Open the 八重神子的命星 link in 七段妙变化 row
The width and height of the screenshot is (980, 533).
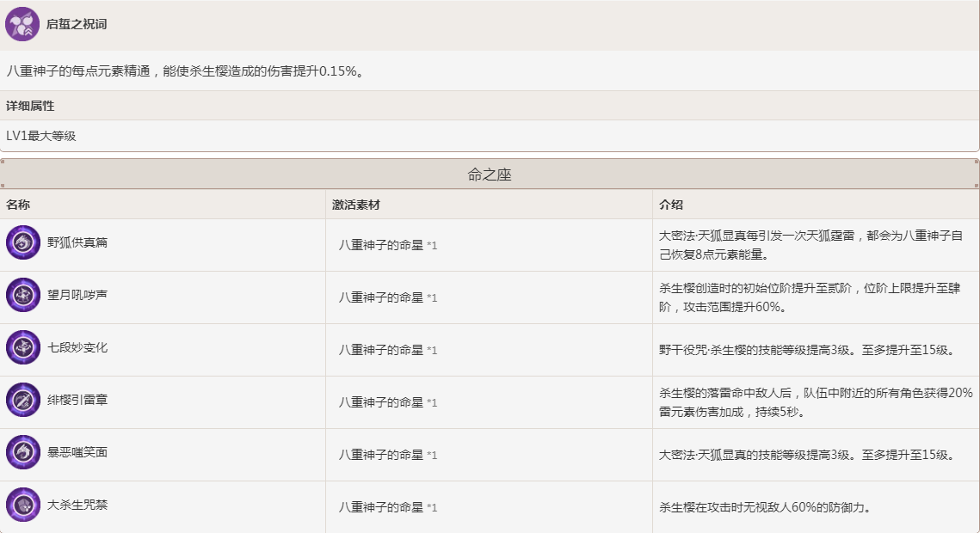380,350
